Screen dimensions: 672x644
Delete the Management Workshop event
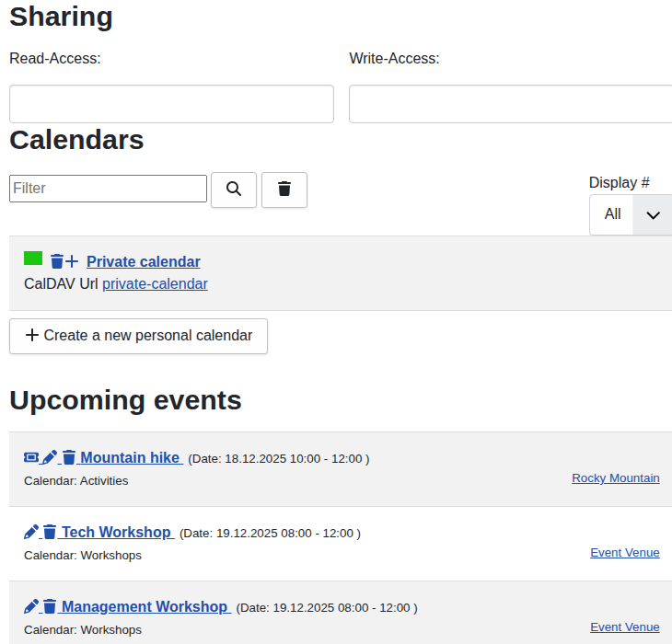tap(50, 606)
